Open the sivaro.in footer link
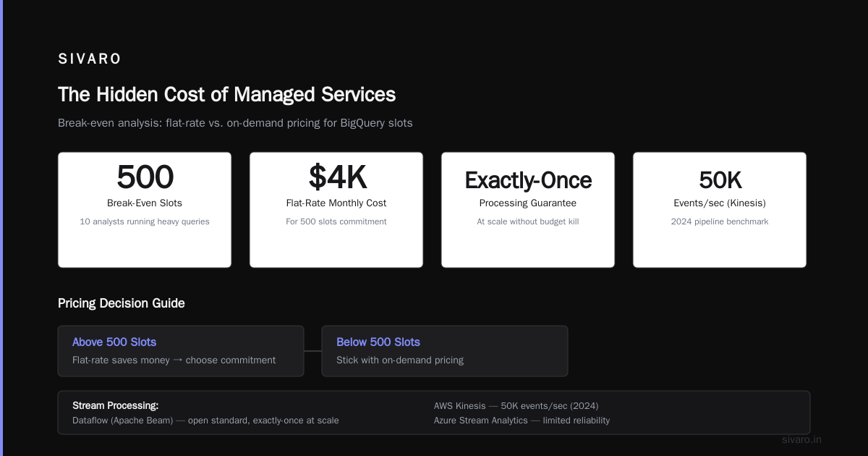 coord(801,439)
